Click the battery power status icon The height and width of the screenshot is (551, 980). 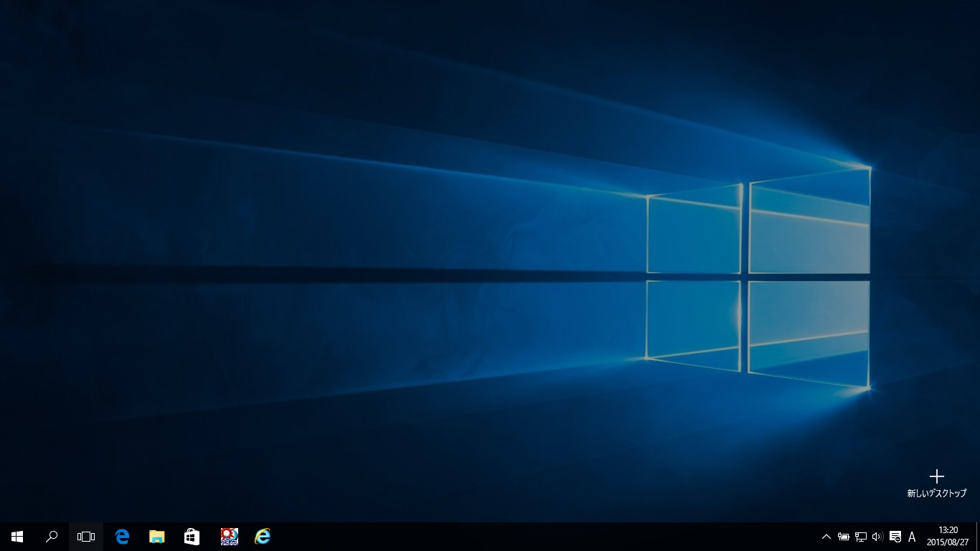[844, 537]
